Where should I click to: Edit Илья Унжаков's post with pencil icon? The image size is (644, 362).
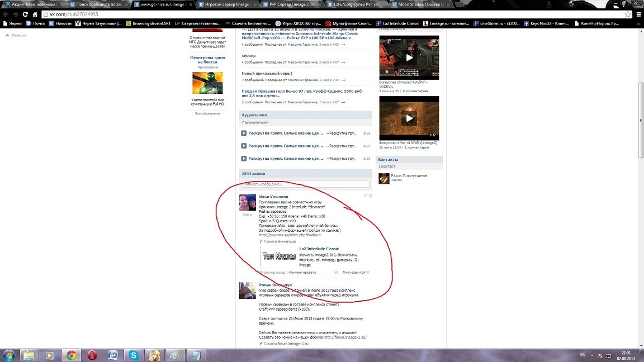click(x=364, y=196)
